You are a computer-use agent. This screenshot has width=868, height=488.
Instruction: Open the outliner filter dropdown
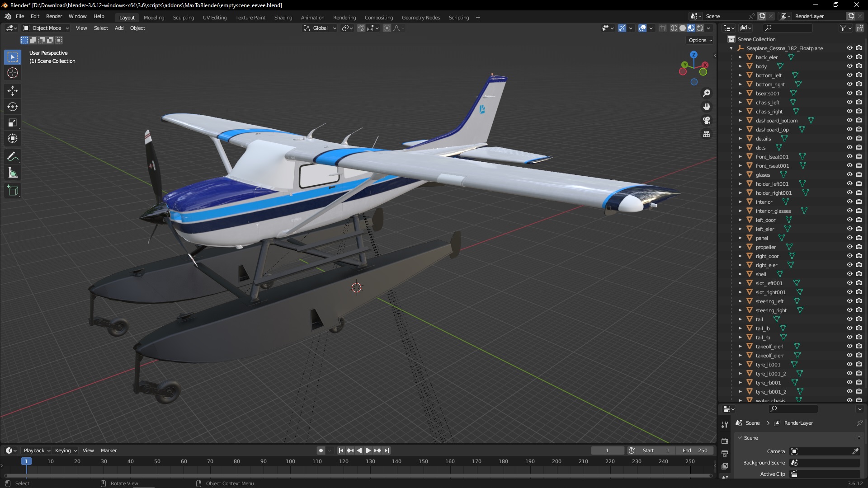(x=845, y=28)
